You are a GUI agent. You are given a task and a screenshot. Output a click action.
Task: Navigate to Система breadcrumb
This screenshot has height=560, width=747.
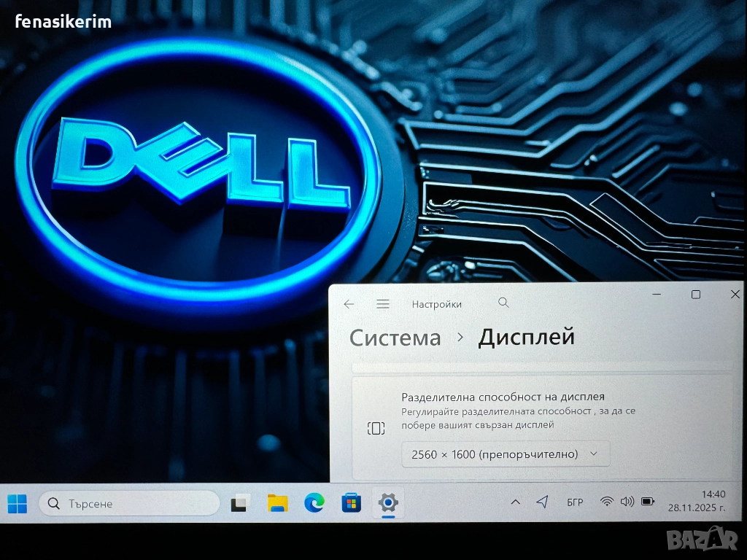tap(395, 338)
